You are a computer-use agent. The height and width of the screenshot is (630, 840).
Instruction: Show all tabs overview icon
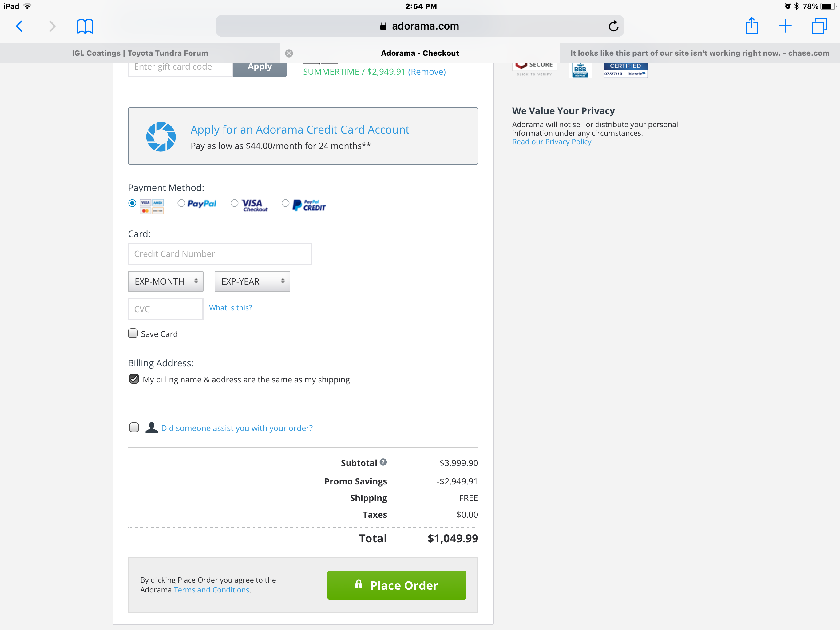point(819,26)
